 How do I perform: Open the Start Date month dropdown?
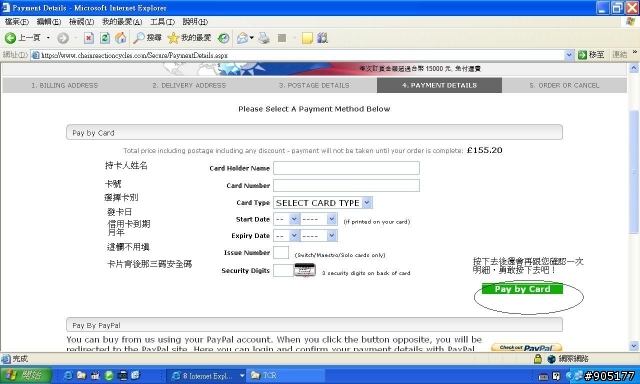pyautogui.click(x=294, y=219)
